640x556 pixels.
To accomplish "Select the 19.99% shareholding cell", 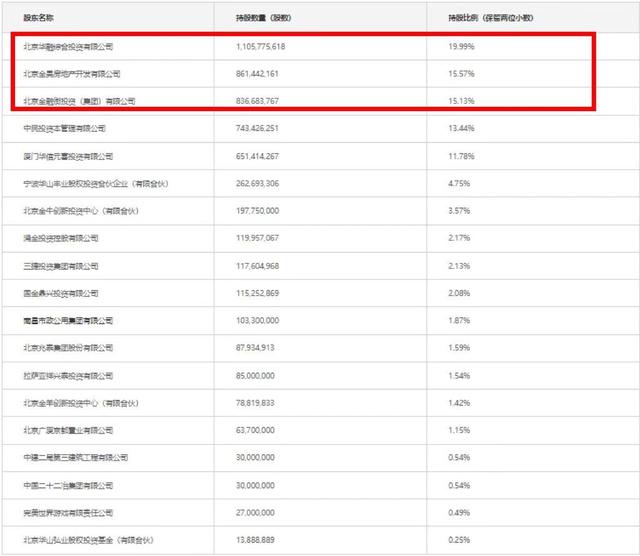I will tap(461, 47).
